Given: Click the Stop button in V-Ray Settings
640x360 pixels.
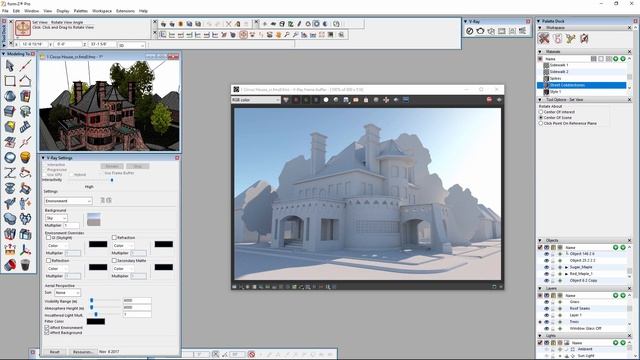Looking at the screenshot, I should coord(138,166).
